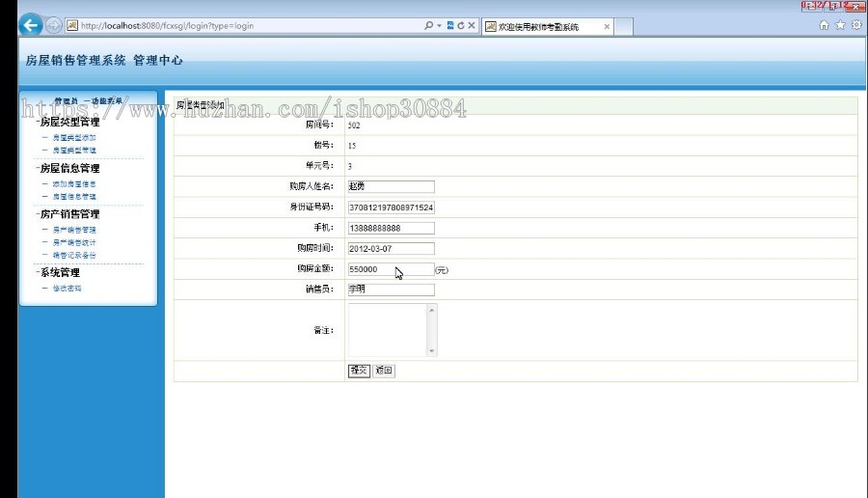868x498 pixels.
Task: Open 修改密码 link
Action: click(67, 288)
